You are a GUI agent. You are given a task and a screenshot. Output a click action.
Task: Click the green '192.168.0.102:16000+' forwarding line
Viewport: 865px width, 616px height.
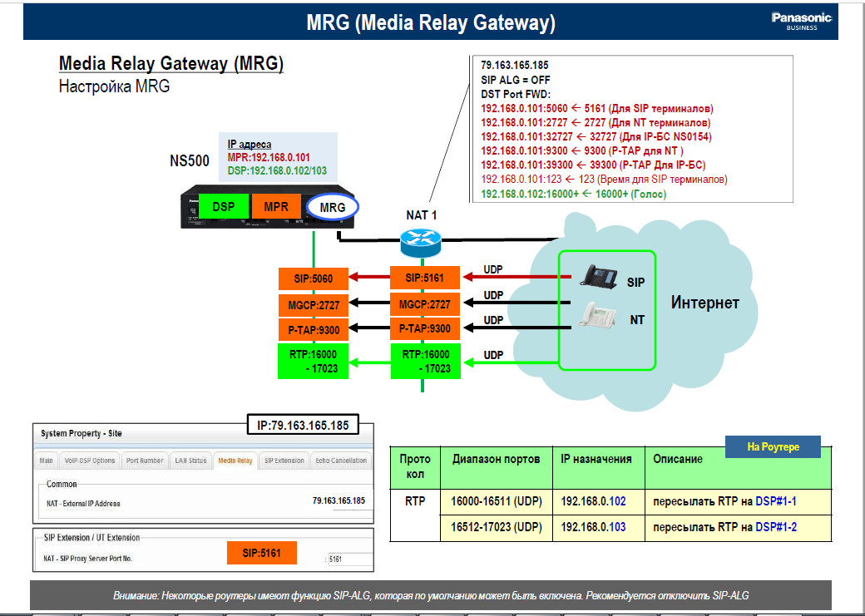tap(573, 195)
